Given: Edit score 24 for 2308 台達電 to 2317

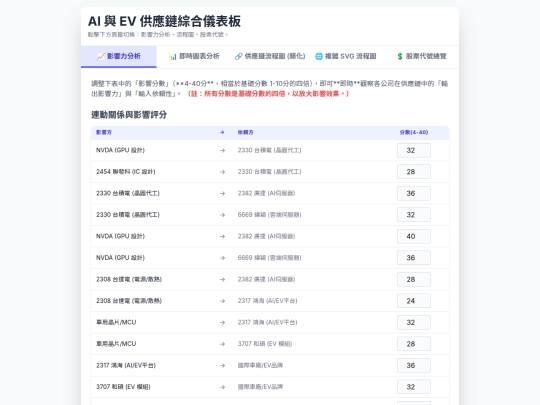Looking at the screenshot, I should [414, 301].
